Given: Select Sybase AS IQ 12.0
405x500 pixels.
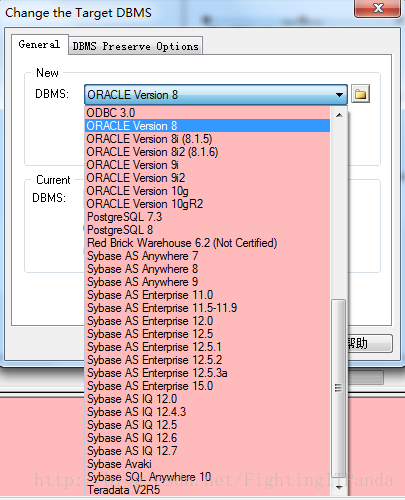Looking at the screenshot, I should point(207,399).
